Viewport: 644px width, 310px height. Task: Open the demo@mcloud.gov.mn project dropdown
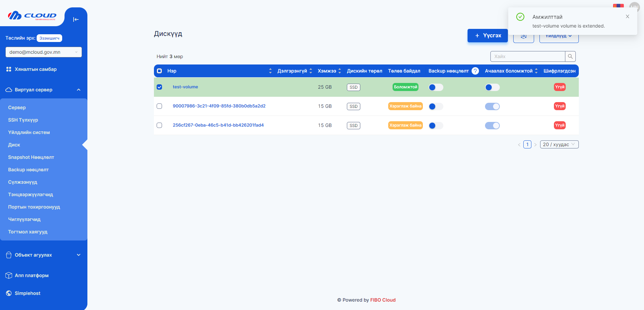coord(43,52)
